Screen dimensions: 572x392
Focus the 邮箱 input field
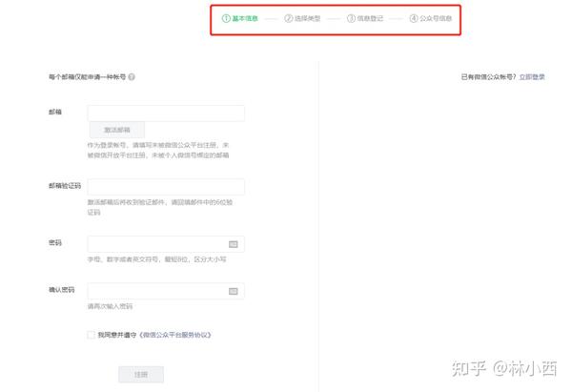pos(166,113)
